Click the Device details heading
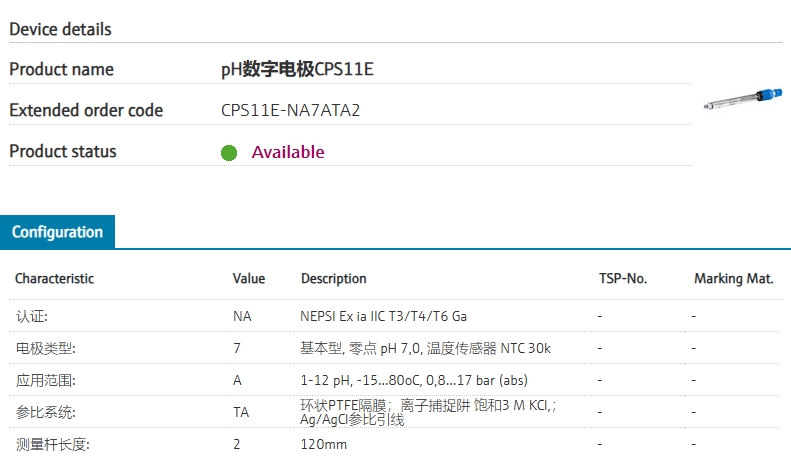791x469 pixels. (60, 29)
